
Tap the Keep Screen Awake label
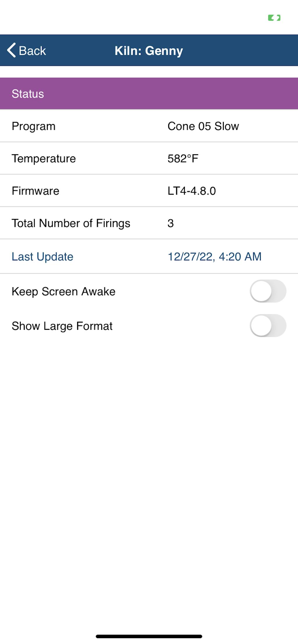[63, 291]
